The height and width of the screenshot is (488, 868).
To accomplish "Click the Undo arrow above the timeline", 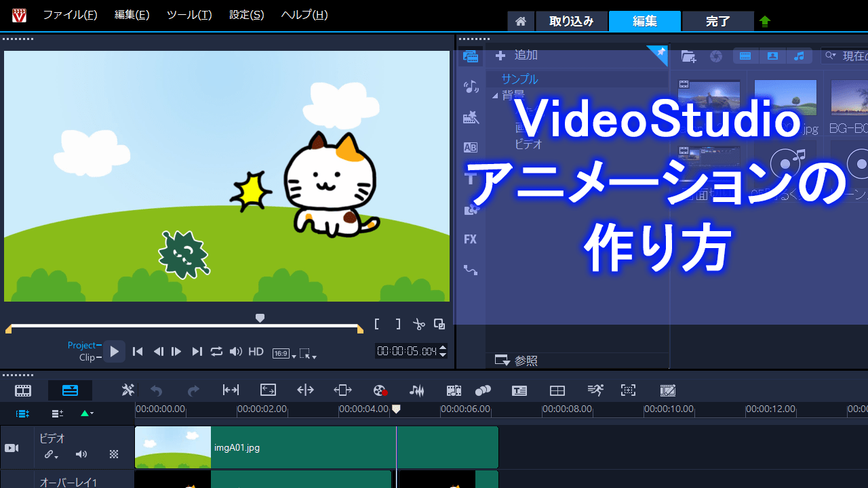I will pos(156,390).
